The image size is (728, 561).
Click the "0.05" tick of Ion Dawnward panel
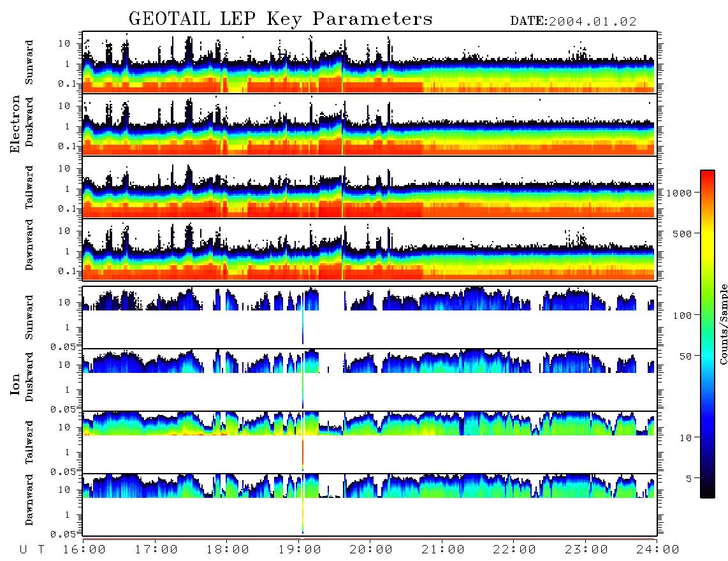pyautogui.click(x=62, y=534)
